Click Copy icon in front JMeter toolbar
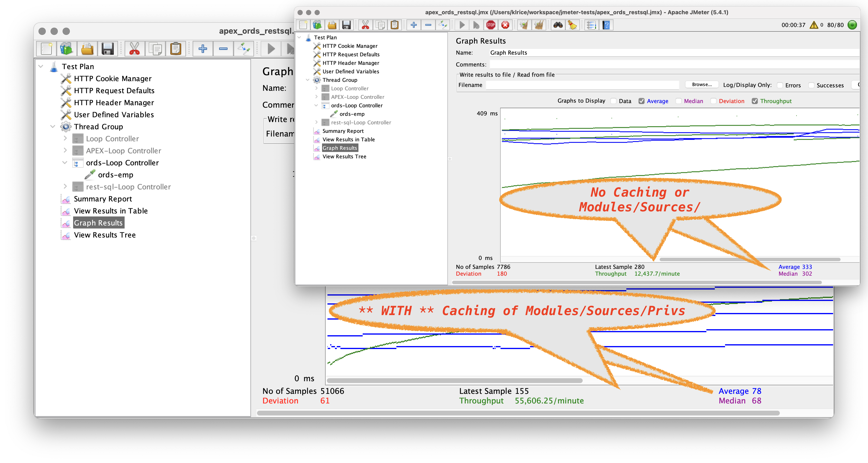 (380, 25)
